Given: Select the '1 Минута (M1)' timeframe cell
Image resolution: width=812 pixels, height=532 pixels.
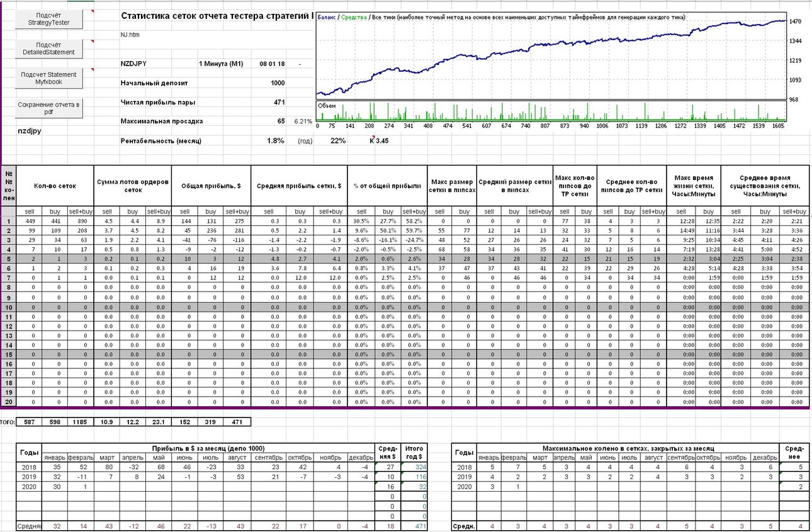Looking at the screenshot, I should pyautogui.click(x=220, y=64).
